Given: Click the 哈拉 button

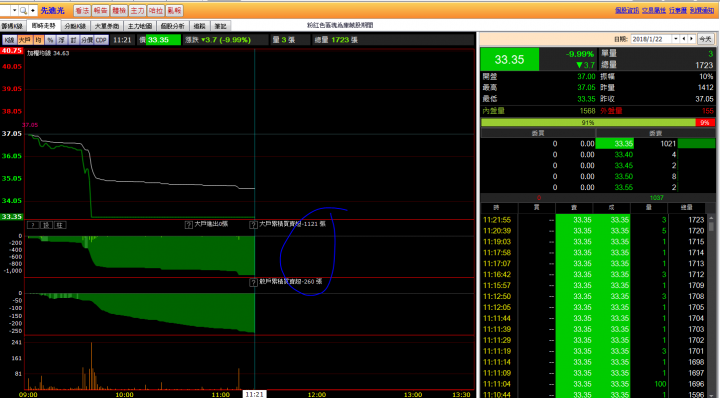Looking at the screenshot, I should 156,11.
